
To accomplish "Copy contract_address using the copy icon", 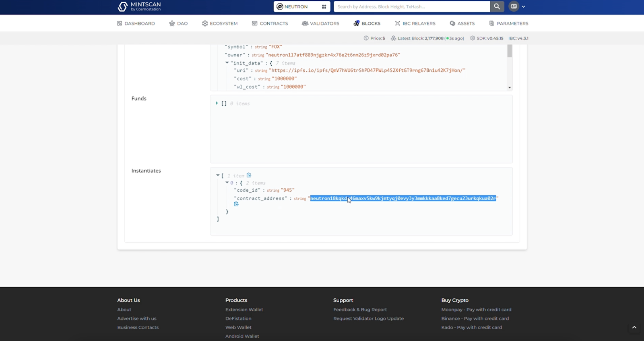I will [236, 204].
